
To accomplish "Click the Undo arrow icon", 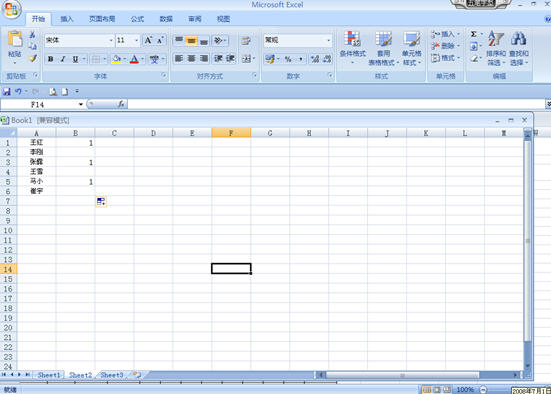I will [18, 91].
